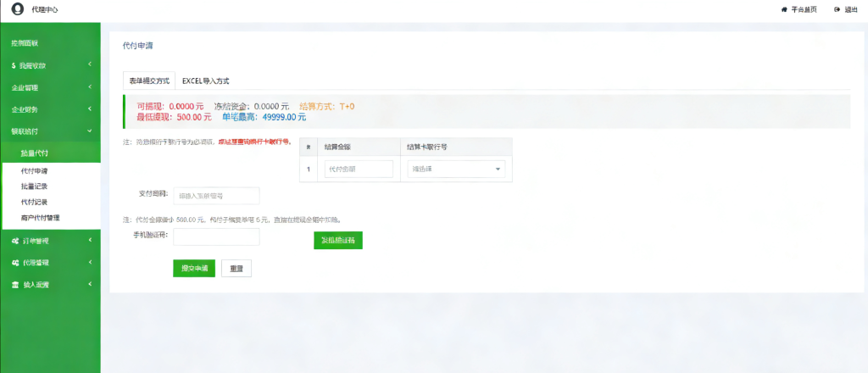Click the 单笔最高: 49999.00 元 text
This screenshot has height=373, width=868.
[264, 117]
